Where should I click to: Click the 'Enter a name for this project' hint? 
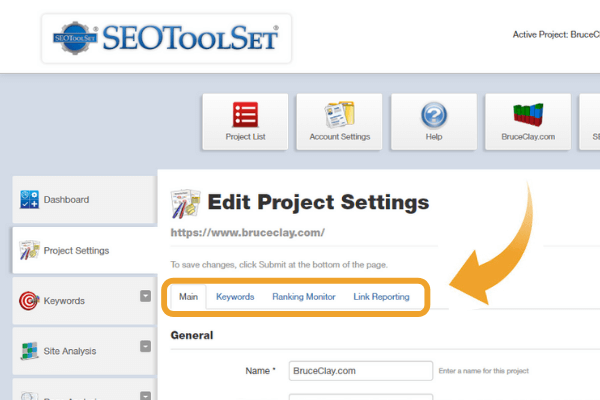pos(483,371)
